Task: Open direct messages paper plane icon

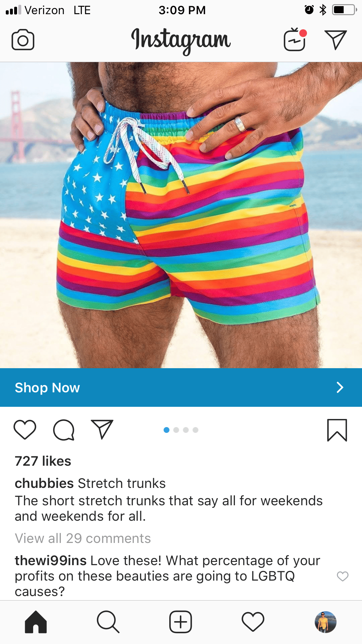Action: (x=335, y=40)
